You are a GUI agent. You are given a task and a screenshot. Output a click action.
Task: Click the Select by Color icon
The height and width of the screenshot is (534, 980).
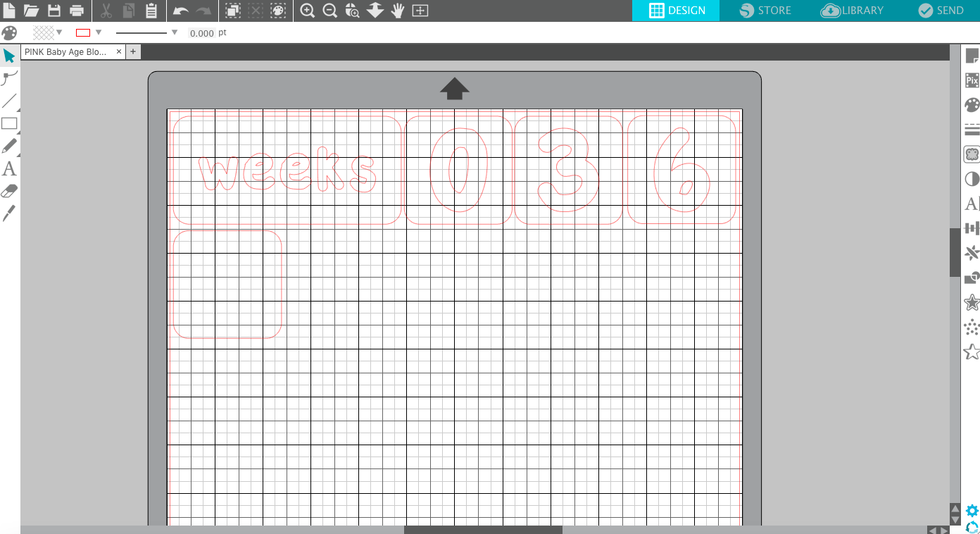tap(278, 11)
